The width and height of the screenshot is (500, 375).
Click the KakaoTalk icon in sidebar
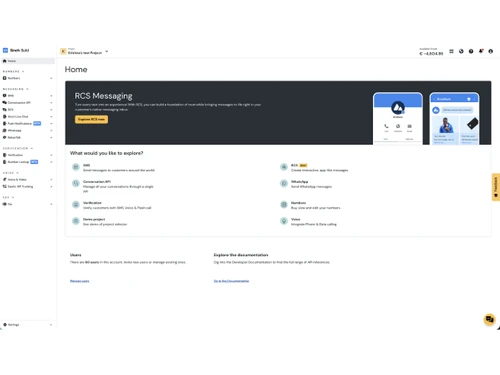pyautogui.click(x=5, y=137)
